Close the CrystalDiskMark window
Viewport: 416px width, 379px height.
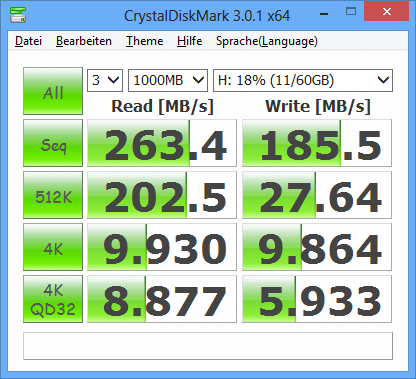coord(387,11)
